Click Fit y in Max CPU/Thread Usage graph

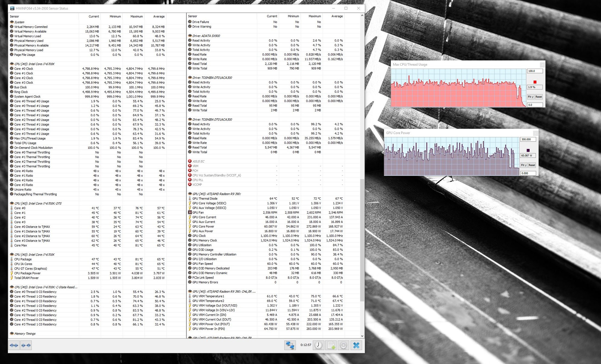tap(531, 97)
